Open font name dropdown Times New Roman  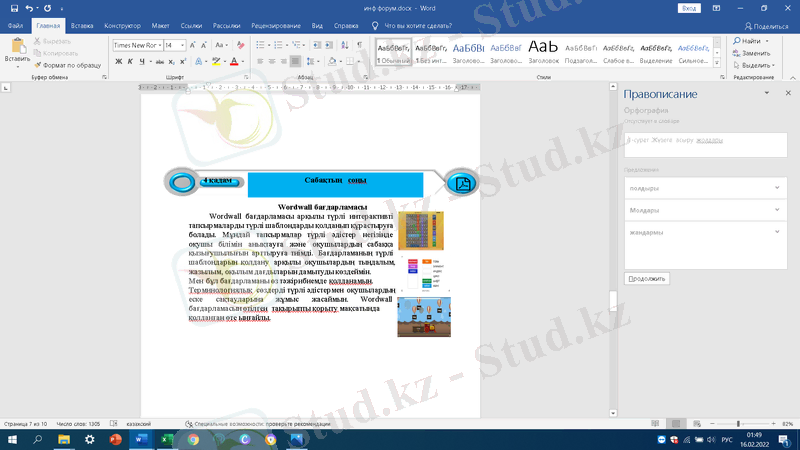[x=160, y=45]
